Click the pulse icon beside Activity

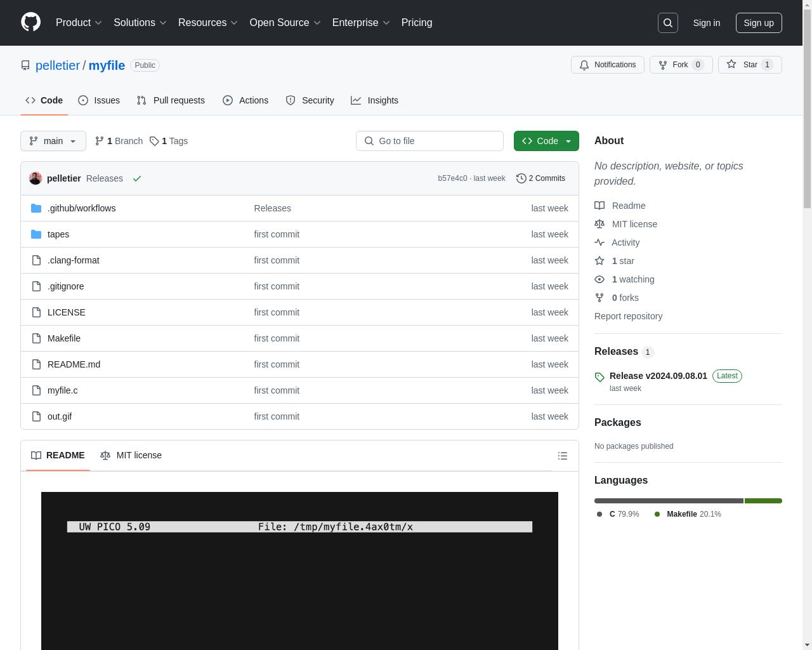pyautogui.click(x=599, y=242)
